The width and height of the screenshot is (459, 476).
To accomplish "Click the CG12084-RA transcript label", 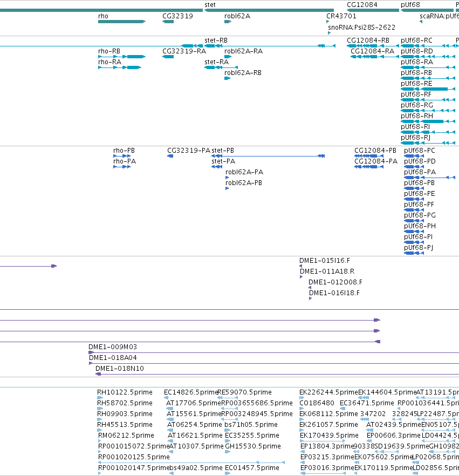I will [373, 51].
